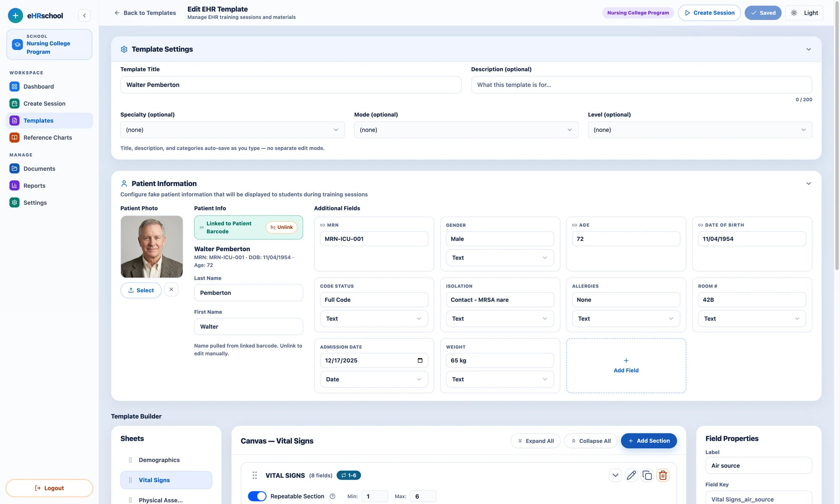Open the Gender field type dropdown
This screenshot has height=504, width=840.
click(x=500, y=258)
